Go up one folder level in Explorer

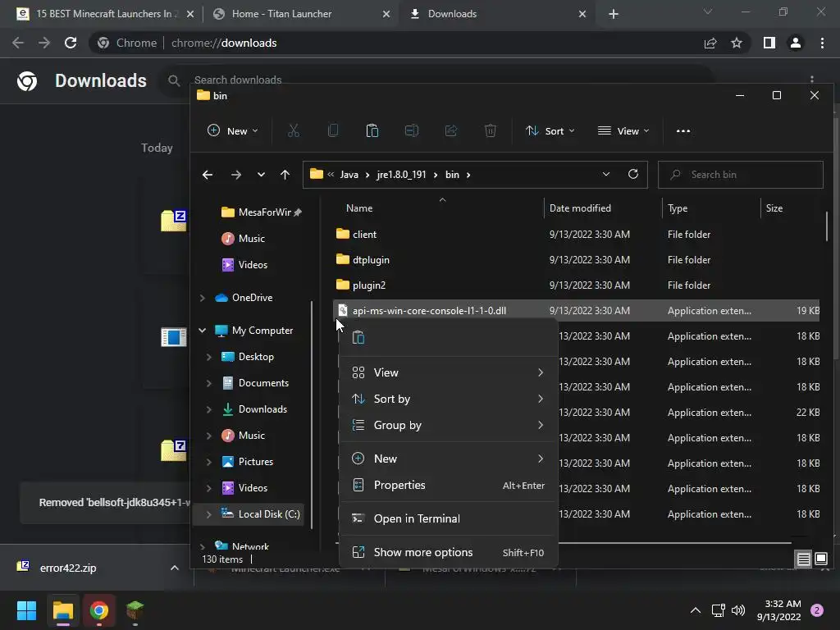[x=285, y=175]
